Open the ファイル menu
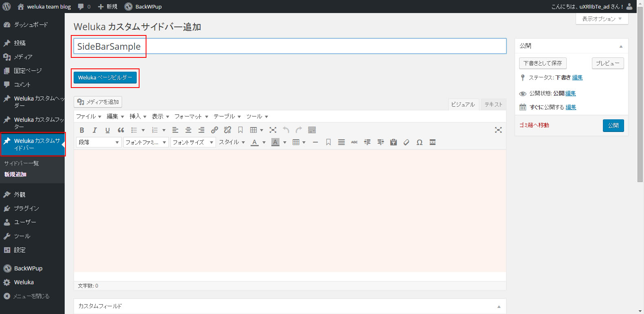The height and width of the screenshot is (314, 644). (x=88, y=116)
